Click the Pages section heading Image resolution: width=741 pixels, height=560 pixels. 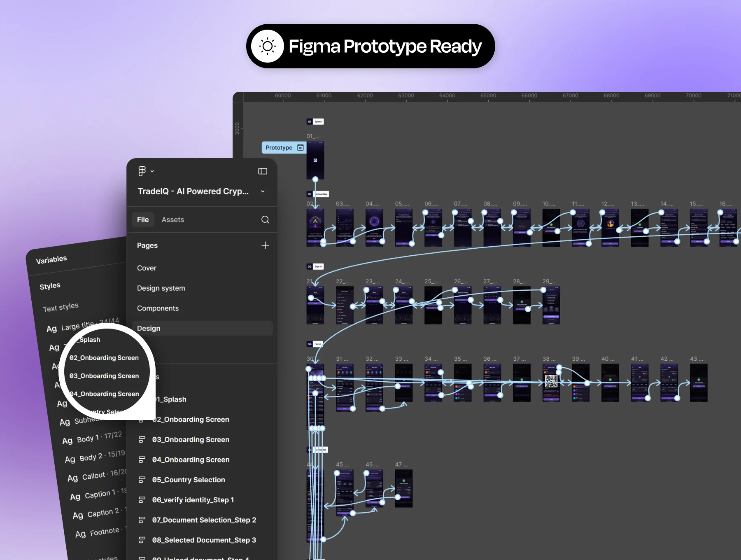pyautogui.click(x=147, y=245)
